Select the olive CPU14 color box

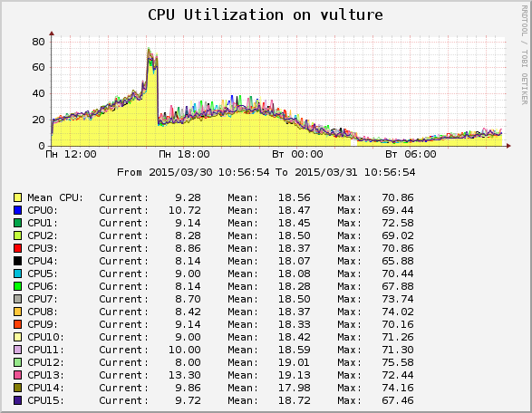pyautogui.click(x=17, y=388)
